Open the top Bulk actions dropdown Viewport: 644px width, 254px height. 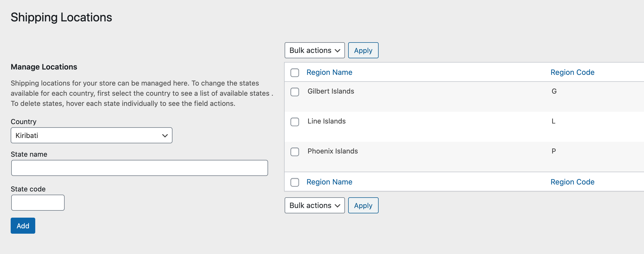pyautogui.click(x=314, y=50)
